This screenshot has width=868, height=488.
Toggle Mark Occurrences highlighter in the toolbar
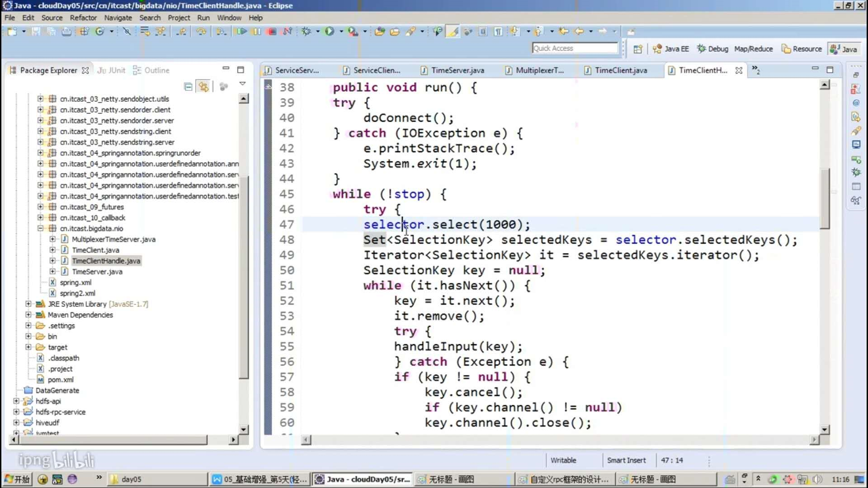[453, 31]
